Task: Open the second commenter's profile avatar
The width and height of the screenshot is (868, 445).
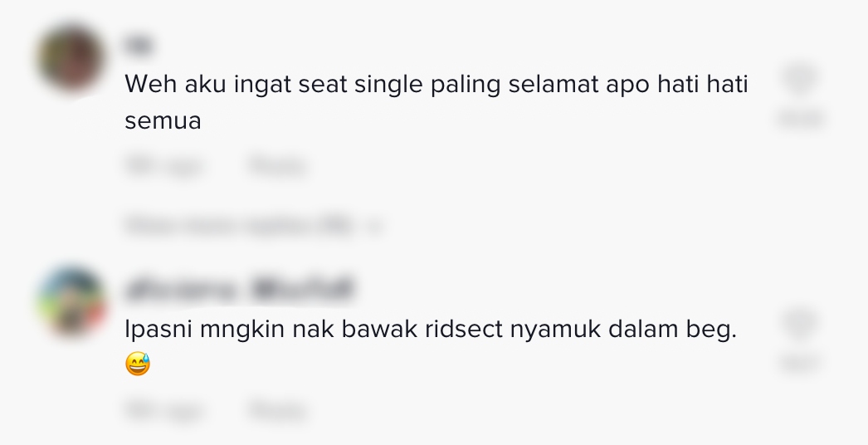Action: coord(71,302)
